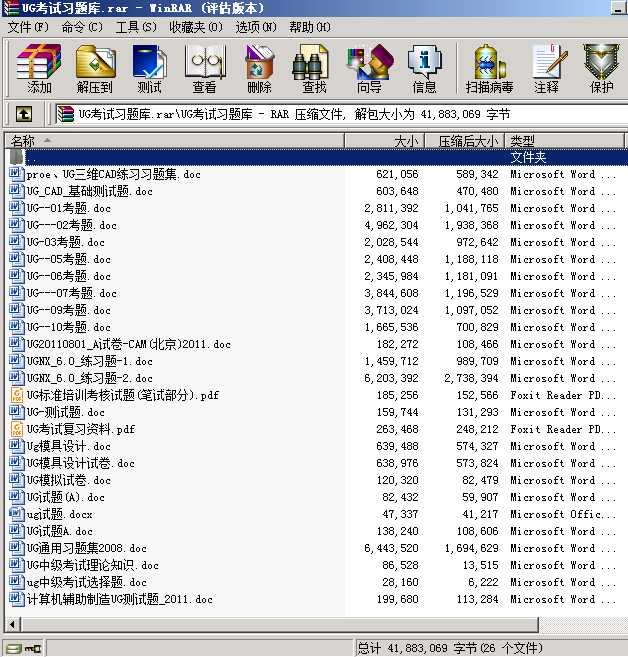Screen dimensions: 628x657
Task: Sort by 名称 column header
Action: coord(175,141)
